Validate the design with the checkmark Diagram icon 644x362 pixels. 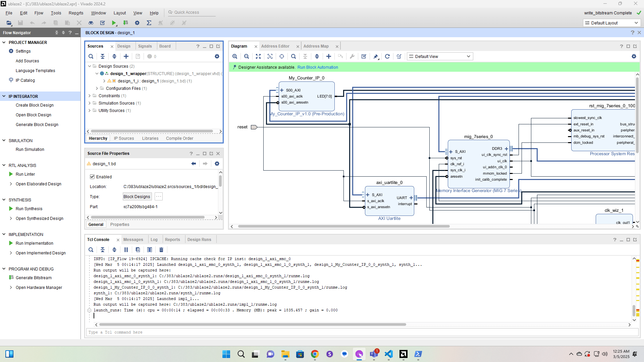click(x=364, y=56)
